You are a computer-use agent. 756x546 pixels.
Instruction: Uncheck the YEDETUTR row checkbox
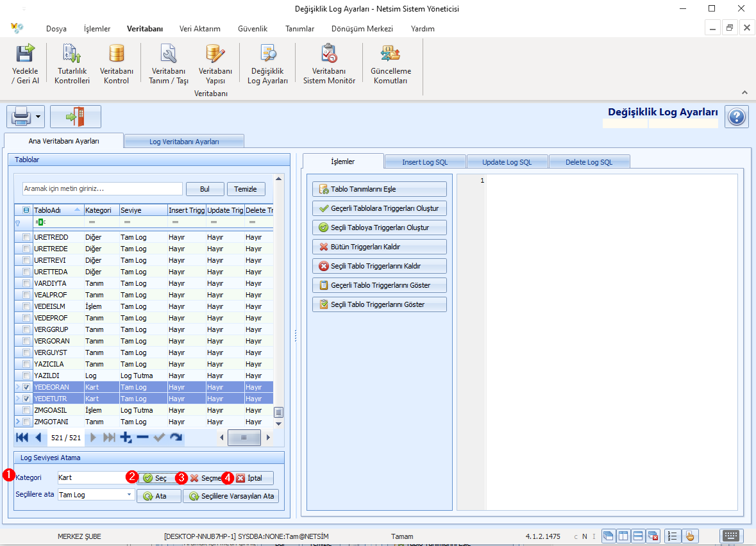[26, 399]
